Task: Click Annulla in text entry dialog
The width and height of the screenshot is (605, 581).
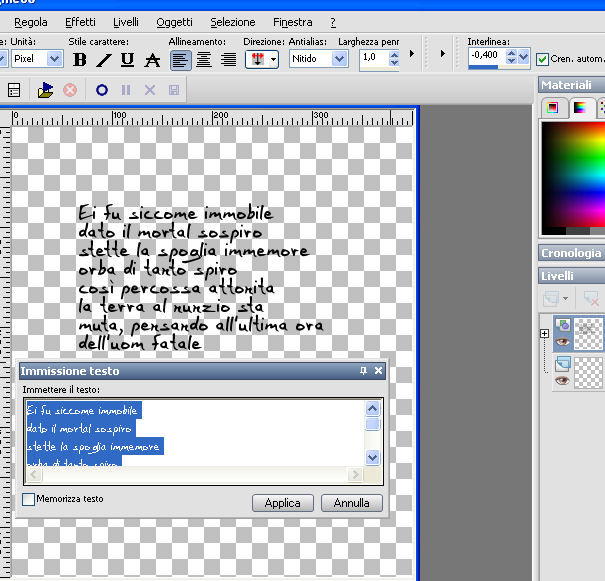Action: tap(352, 503)
